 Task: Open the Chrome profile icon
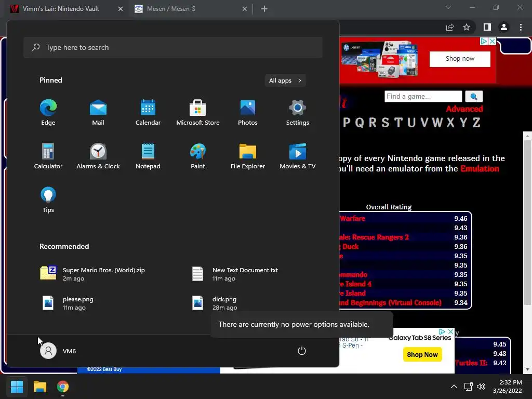504,27
